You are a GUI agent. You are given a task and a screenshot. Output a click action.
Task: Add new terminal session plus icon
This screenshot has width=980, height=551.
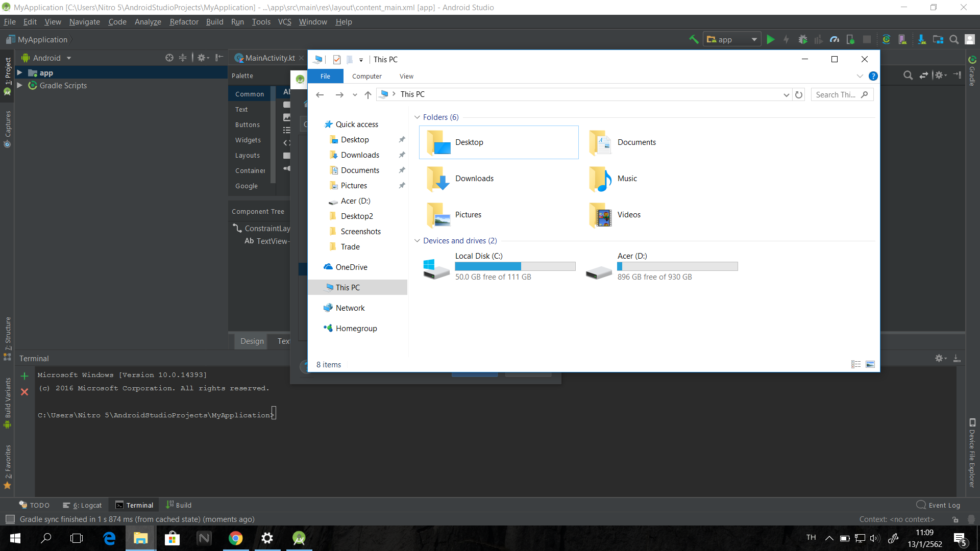pos(24,376)
